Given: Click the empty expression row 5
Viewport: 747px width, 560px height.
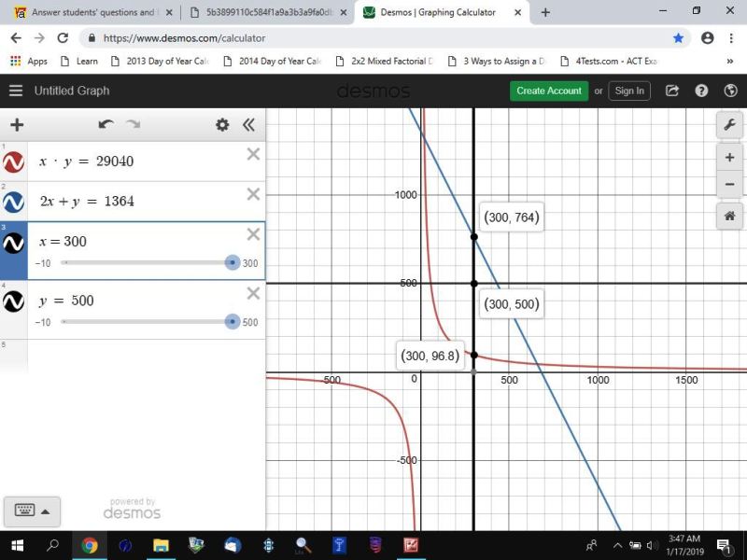Looking at the screenshot, I should pyautogui.click(x=147, y=357).
